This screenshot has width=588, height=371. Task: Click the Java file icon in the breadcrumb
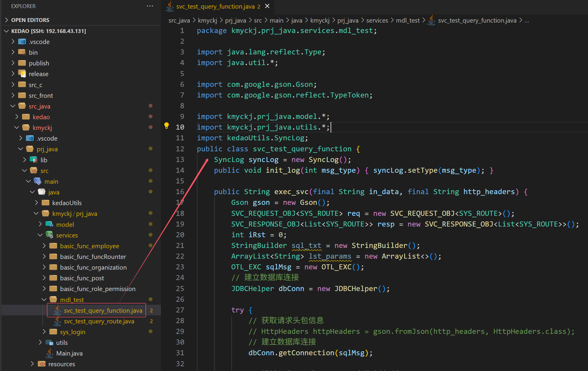click(x=431, y=21)
